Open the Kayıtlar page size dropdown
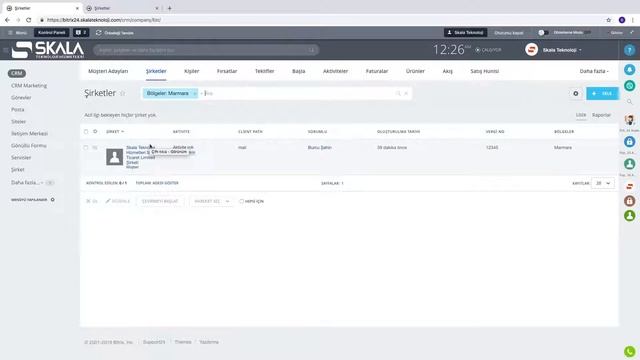Image resolution: width=640 pixels, height=360 pixels. click(602, 183)
